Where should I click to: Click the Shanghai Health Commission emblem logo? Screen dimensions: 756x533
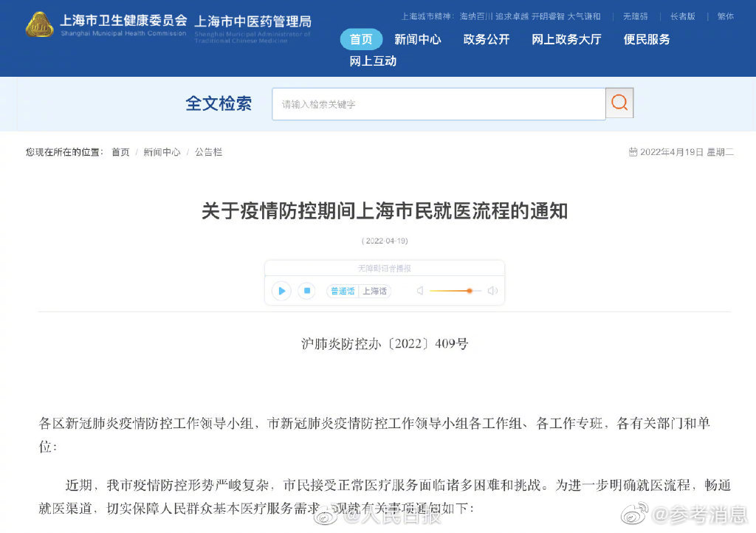pyautogui.click(x=39, y=24)
